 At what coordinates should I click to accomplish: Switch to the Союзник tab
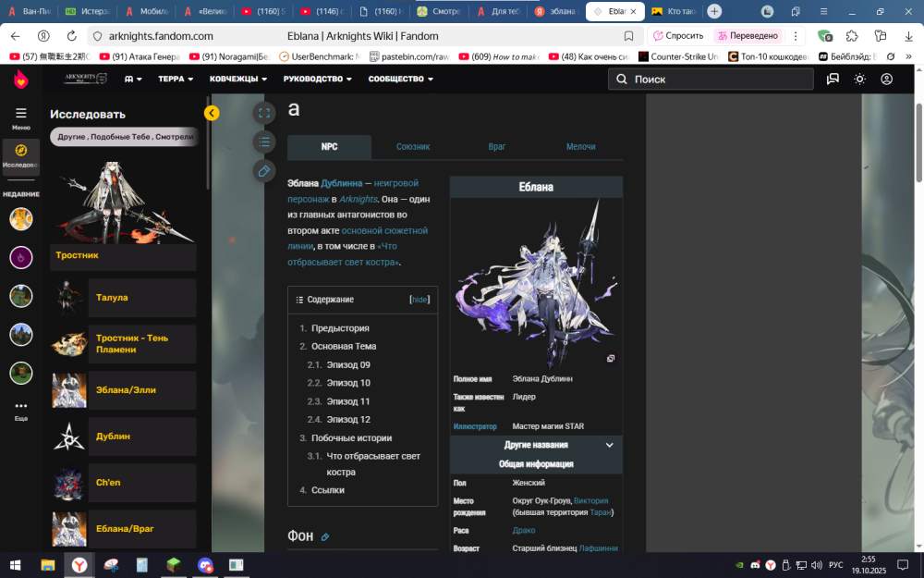(x=413, y=147)
